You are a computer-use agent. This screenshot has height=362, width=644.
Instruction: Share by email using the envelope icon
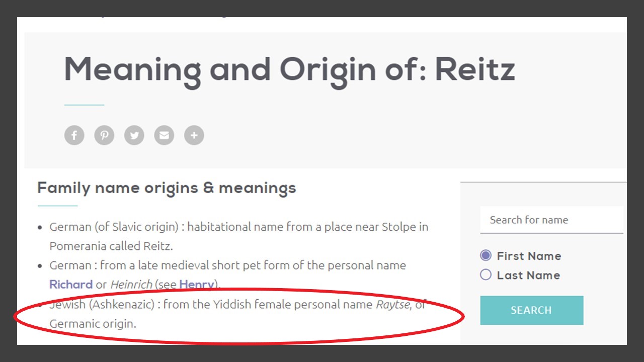click(164, 135)
